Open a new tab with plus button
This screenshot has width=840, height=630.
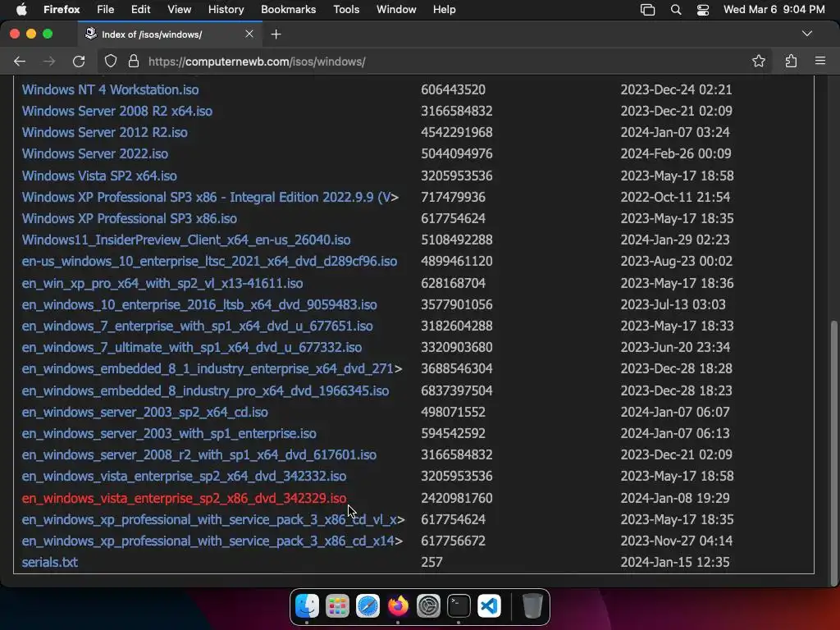(276, 34)
